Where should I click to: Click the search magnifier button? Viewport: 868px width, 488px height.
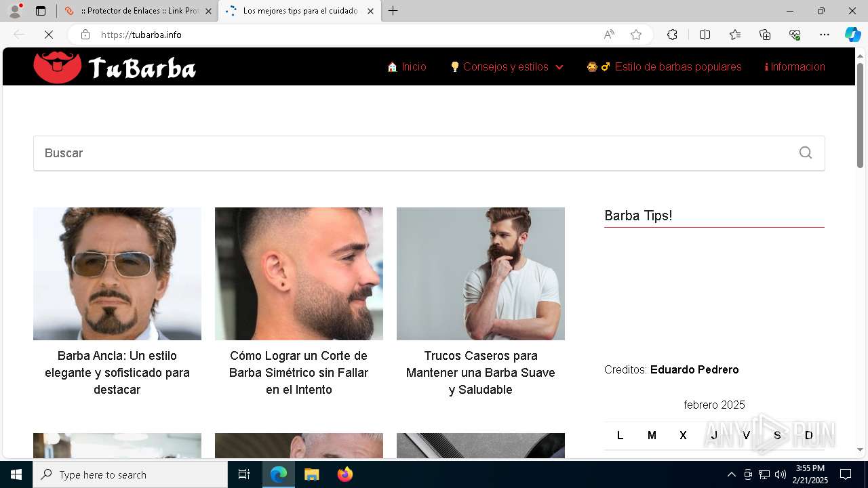coord(806,153)
